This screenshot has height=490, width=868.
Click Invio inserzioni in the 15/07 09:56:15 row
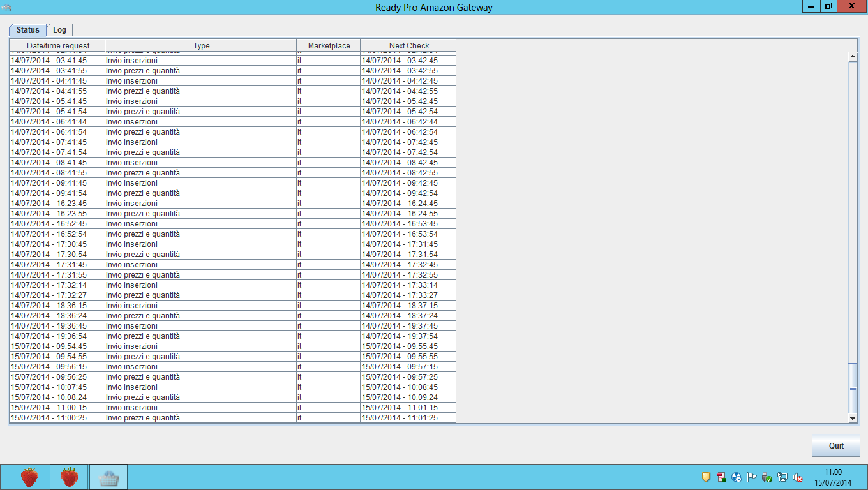click(x=201, y=367)
